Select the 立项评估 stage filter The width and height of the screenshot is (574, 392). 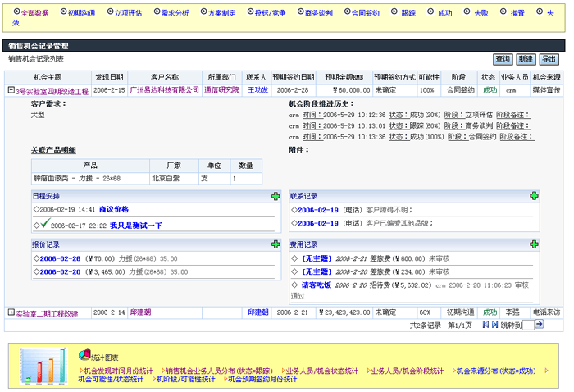128,13
